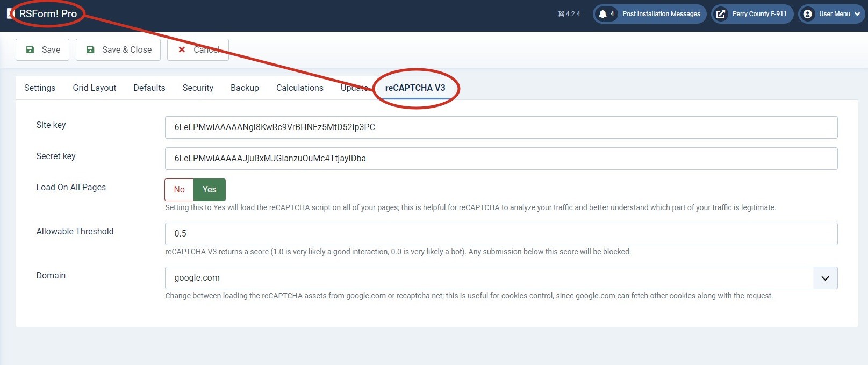Set Load On All Pages to No
The width and height of the screenshot is (868, 365).
(x=179, y=189)
